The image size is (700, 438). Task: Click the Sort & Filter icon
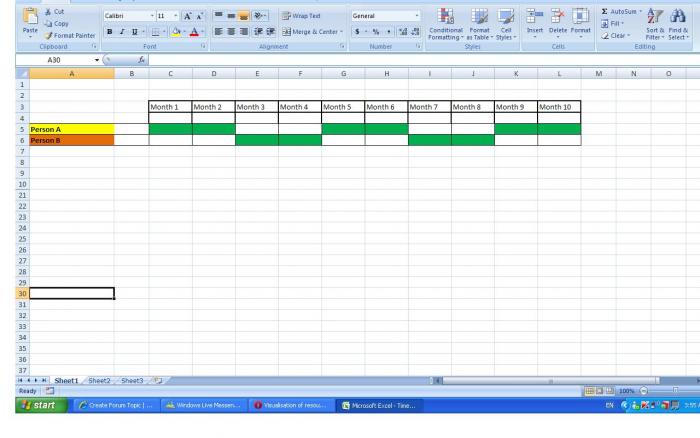point(654,17)
